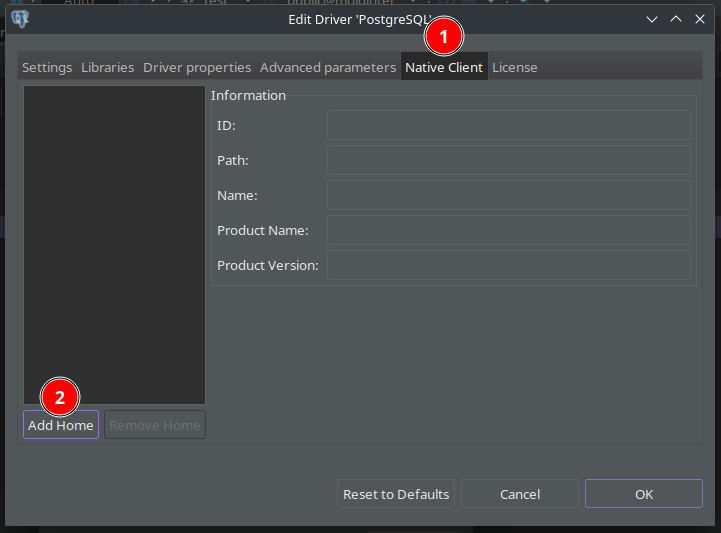Viewport: 721px width, 533px height.
Task: Maximize the dialog with the up chevron
Action: pyautogui.click(x=675, y=19)
